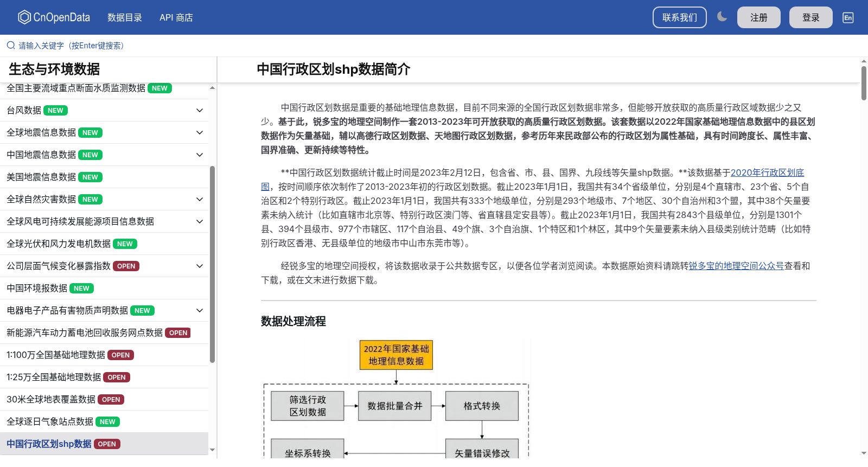The height and width of the screenshot is (467, 868).
Task: Click the sidebar scrollbar thumb
Action: click(x=212, y=264)
